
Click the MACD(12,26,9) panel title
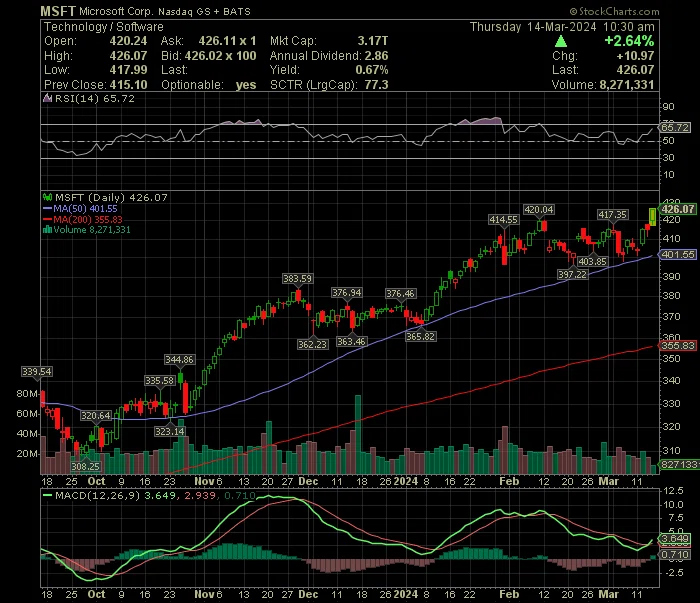[x=97, y=495]
